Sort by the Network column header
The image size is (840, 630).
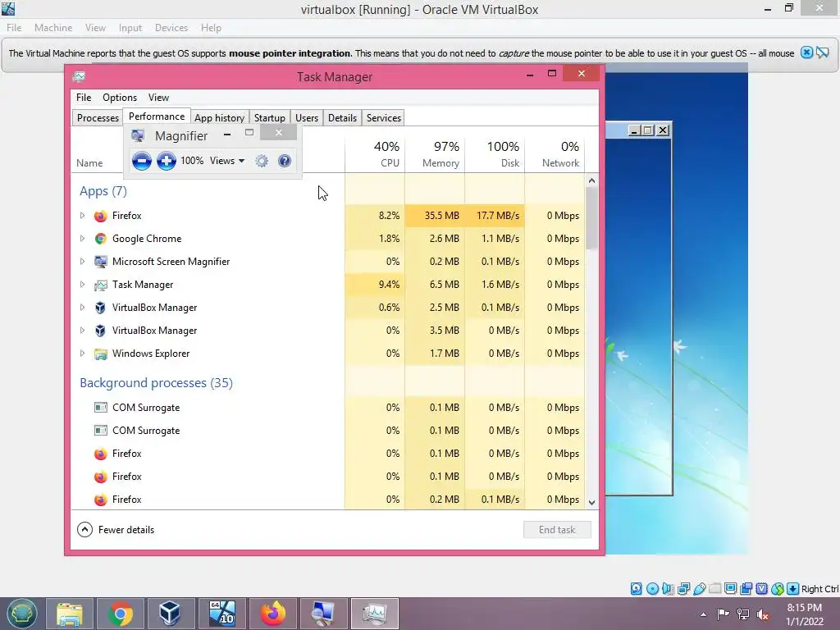pyautogui.click(x=555, y=153)
